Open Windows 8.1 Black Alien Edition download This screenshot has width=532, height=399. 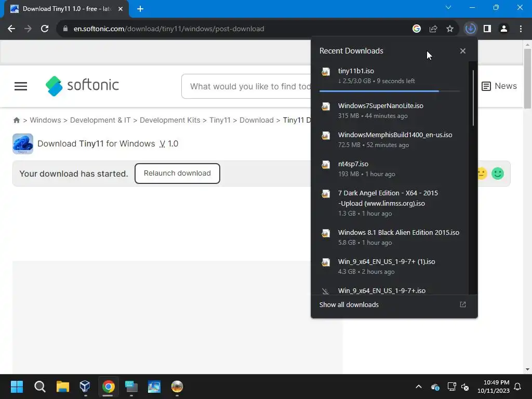pyautogui.click(x=390, y=237)
